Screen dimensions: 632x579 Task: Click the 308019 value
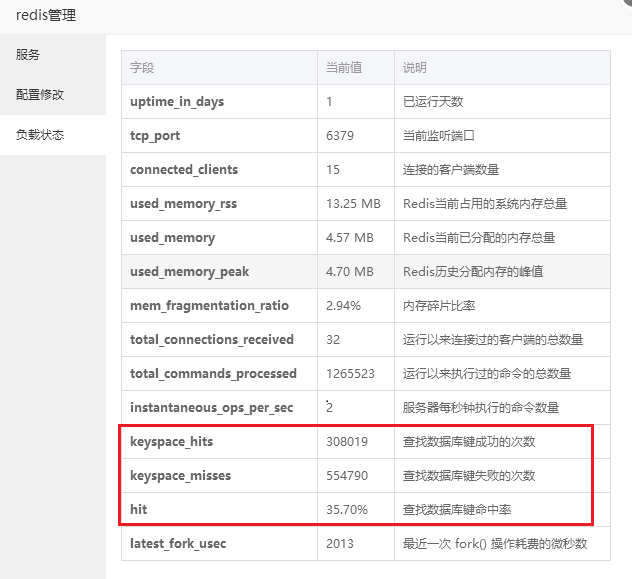[x=347, y=442]
